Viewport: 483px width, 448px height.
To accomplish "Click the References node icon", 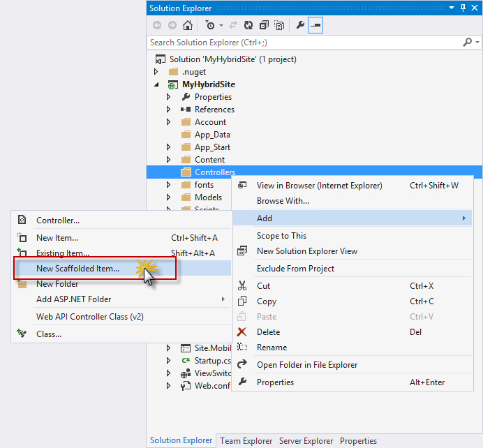I will [186, 110].
